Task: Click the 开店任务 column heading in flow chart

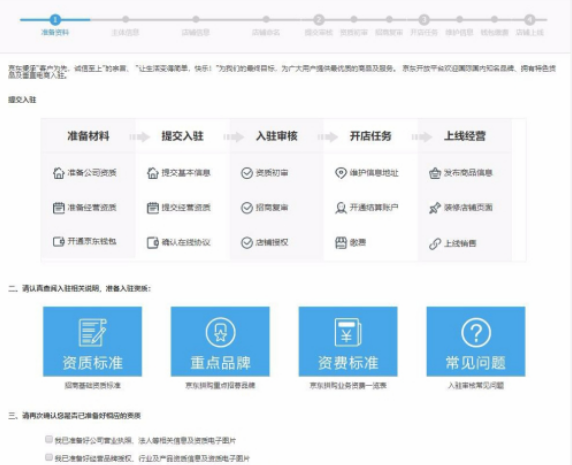Action: pyautogui.click(x=370, y=136)
